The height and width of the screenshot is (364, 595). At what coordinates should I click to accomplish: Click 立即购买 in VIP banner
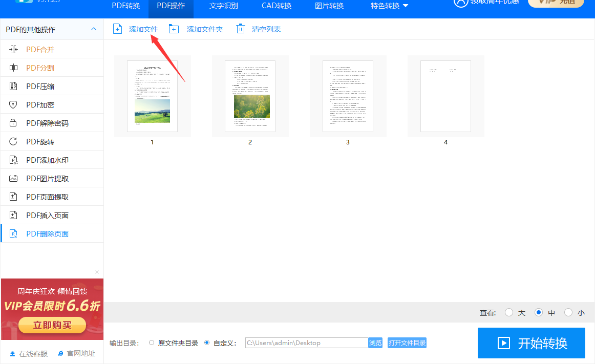coord(52,325)
